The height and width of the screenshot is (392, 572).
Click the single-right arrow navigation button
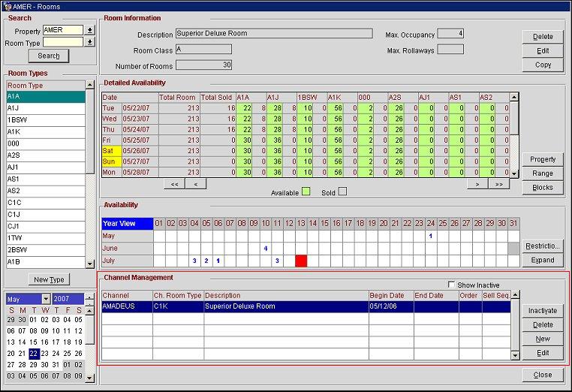tap(477, 183)
